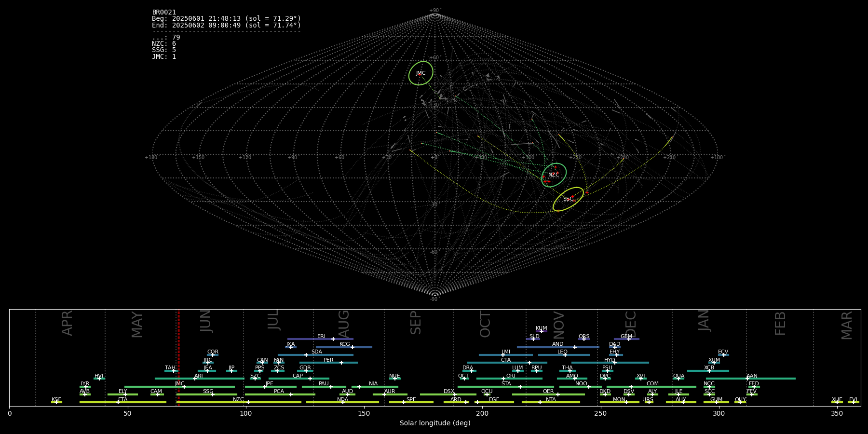Click the AUR shower label on the timeline

coord(390,392)
